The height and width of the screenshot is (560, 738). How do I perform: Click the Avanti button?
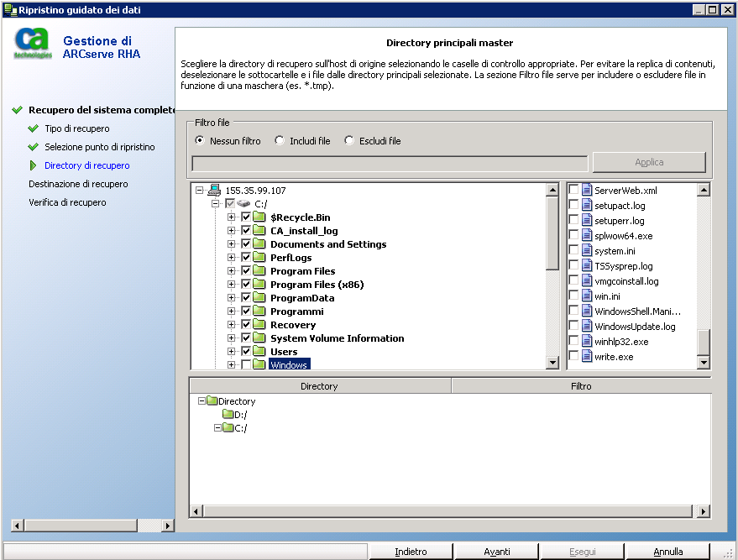[496, 552]
